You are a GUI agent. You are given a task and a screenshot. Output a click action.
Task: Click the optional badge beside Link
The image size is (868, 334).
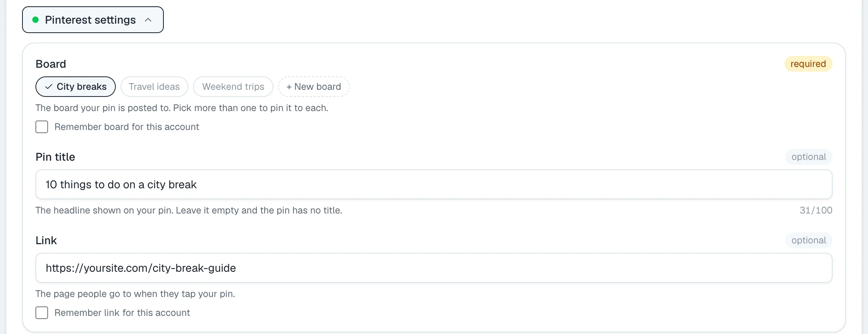tap(809, 240)
